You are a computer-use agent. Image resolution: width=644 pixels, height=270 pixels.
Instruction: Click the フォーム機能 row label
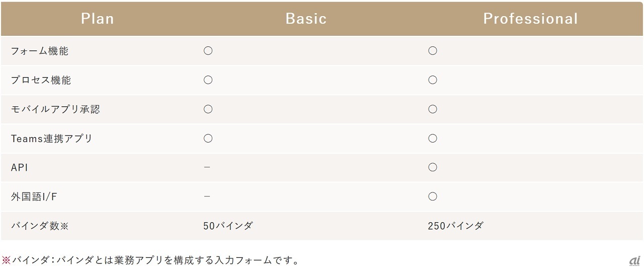click(x=40, y=51)
